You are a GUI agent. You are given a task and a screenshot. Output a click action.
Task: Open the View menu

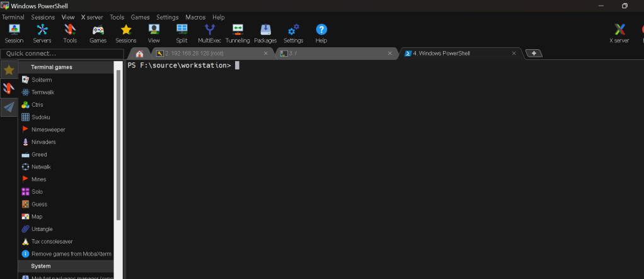tap(68, 17)
